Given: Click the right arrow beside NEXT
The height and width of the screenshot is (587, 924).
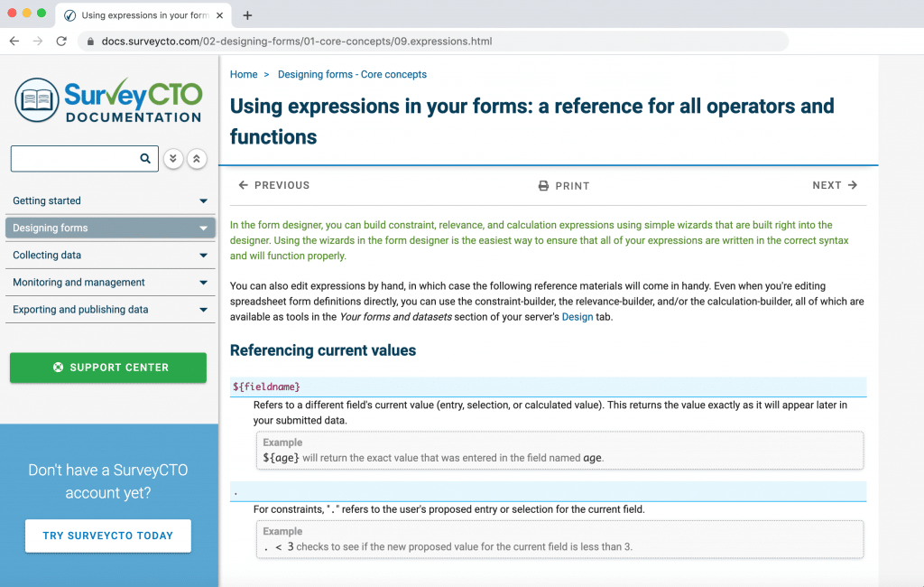Looking at the screenshot, I should tap(852, 185).
